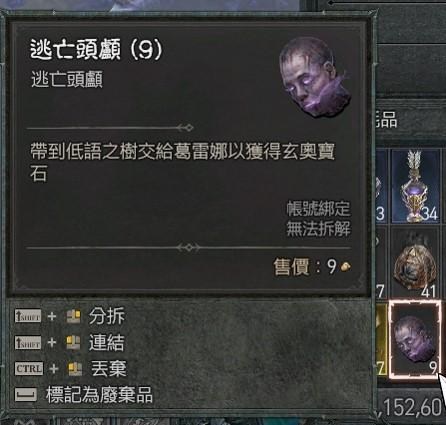The image size is (446, 425).
Task: Click the yellow inventory slot left of head
Action: tap(381, 339)
